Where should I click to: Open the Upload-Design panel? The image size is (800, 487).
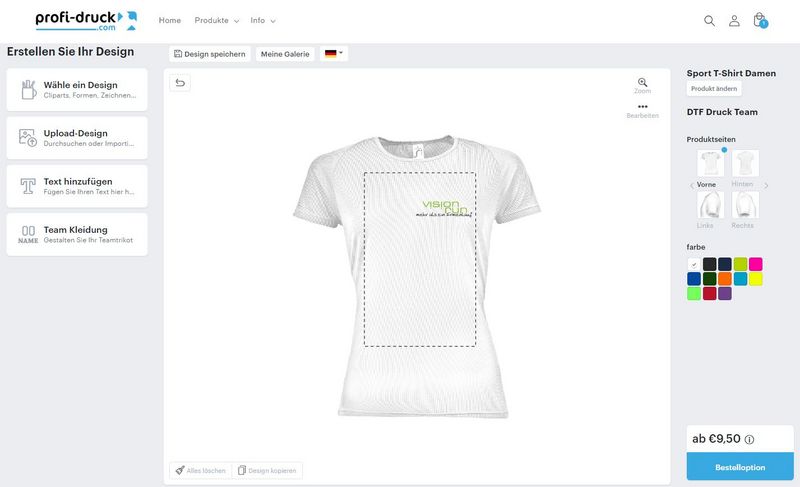[77, 138]
